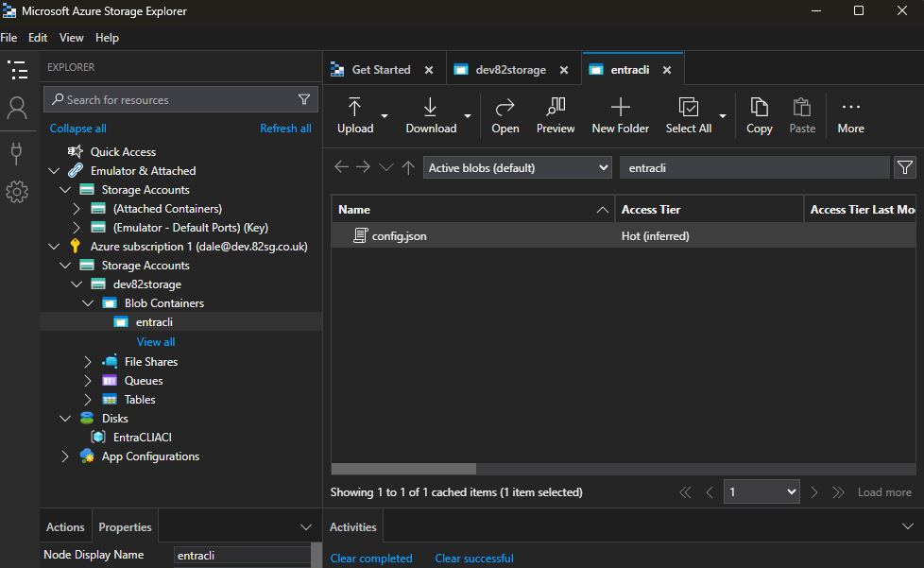This screenshot has height=568, width=924.
Task: Open the Edit menu
Action: (x=38, y=38)
